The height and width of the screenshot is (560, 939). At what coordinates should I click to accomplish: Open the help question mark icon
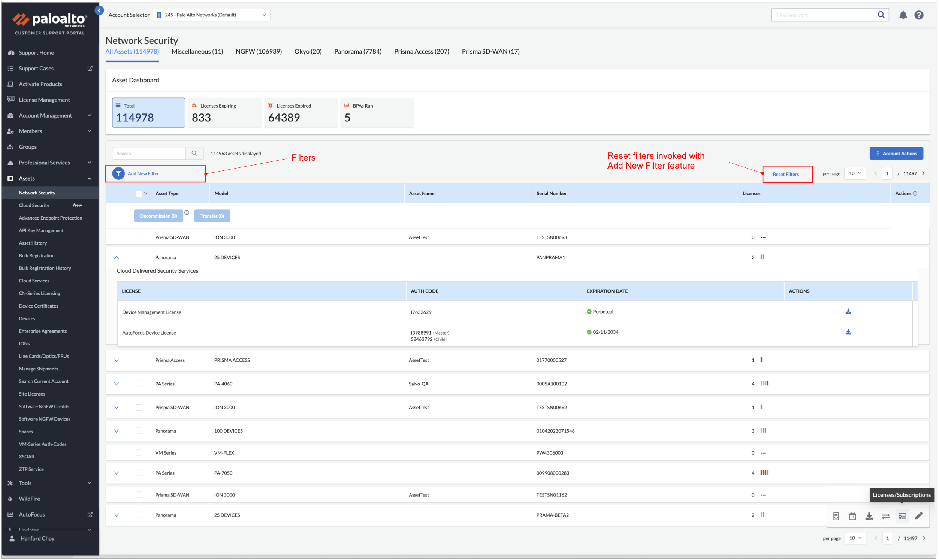919,15
